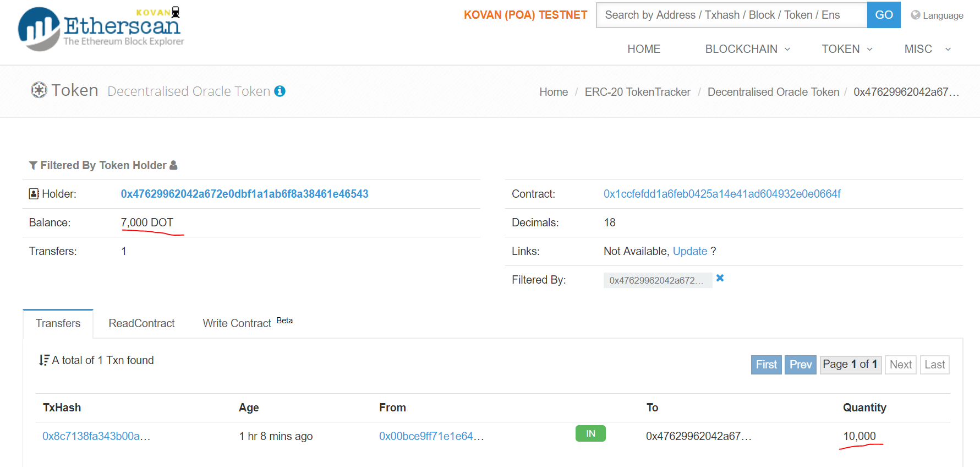Click the token asterisk icon beside Token

click(39, 90)
